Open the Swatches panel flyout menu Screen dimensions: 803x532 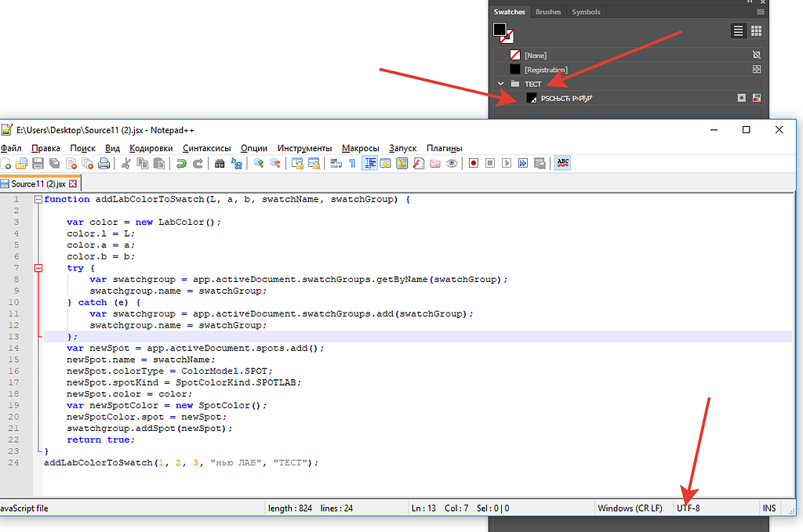[761, 12]
